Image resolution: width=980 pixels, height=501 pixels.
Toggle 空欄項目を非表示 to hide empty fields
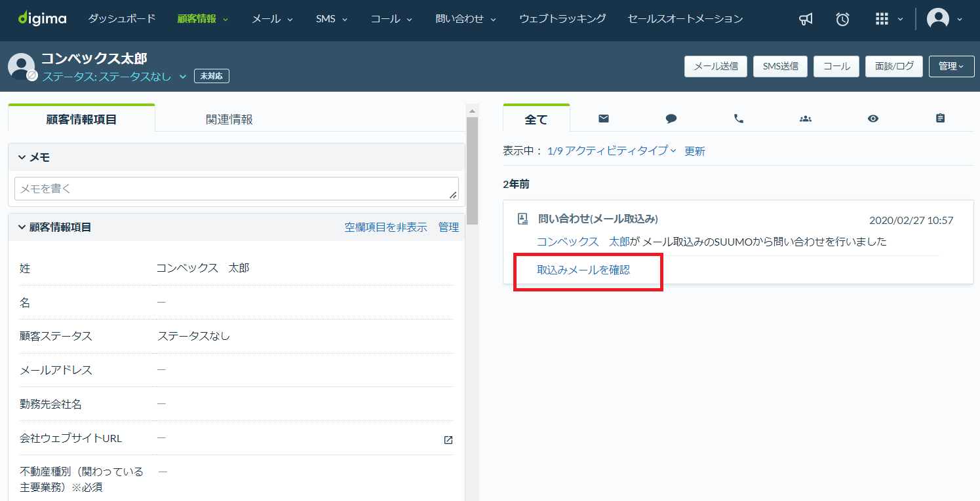pos(385,227)
